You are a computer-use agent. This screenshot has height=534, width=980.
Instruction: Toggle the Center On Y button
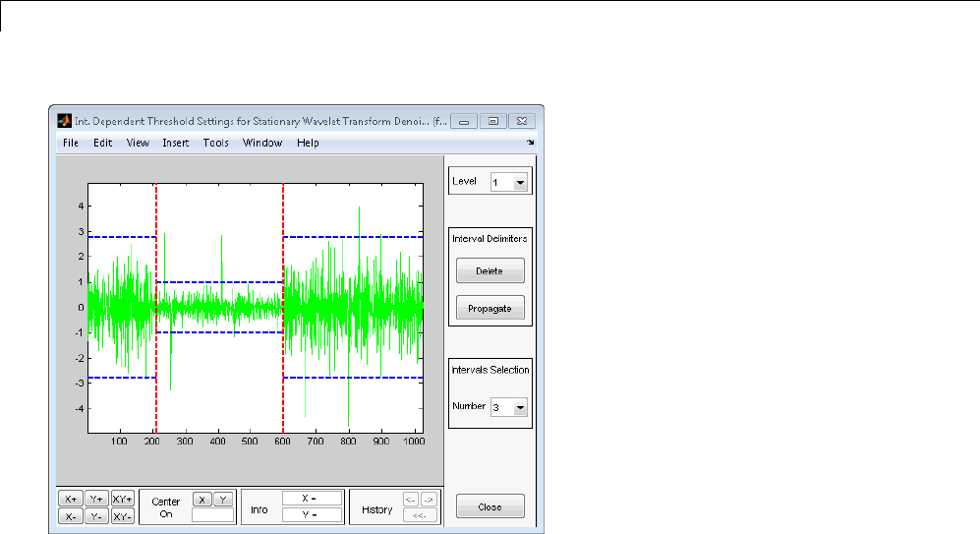point(223,499)
